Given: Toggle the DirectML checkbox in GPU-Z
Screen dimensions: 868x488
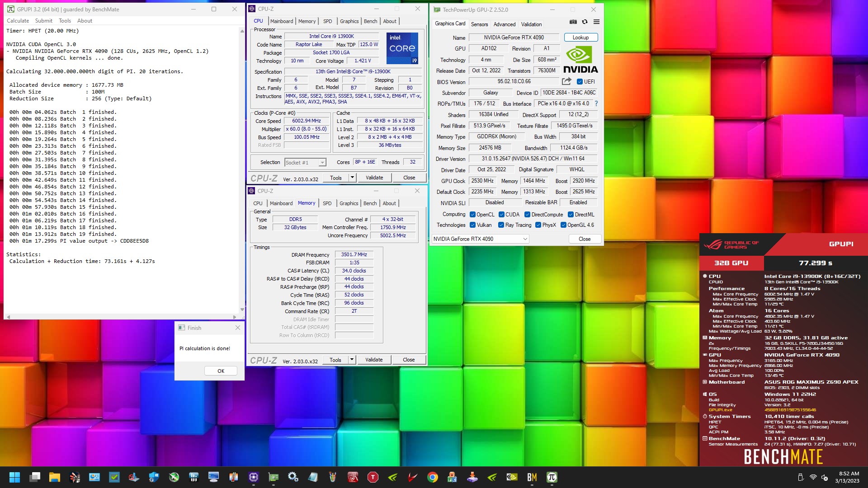Looking at the screenshot, I should pyautogui.click(x=571, y=215).
